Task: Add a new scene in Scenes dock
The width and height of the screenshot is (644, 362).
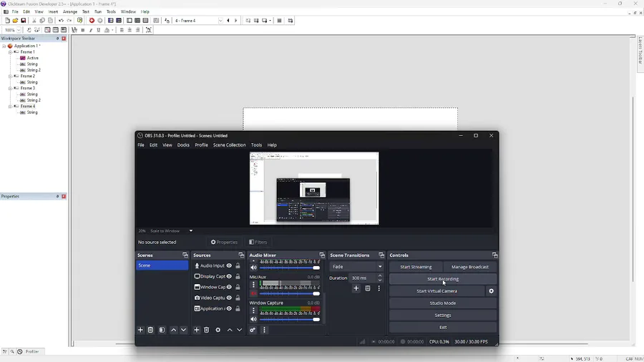Action: point(140,330)
